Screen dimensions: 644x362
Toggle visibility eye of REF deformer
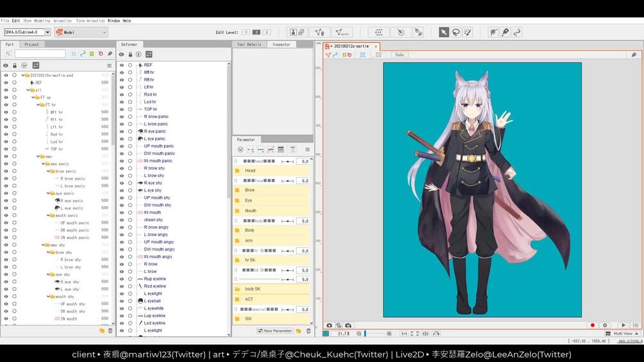pos(122,65)
